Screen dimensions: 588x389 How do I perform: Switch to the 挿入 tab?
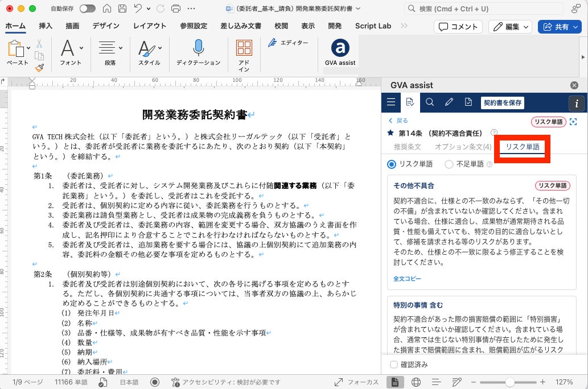click(x=46, y=26)
